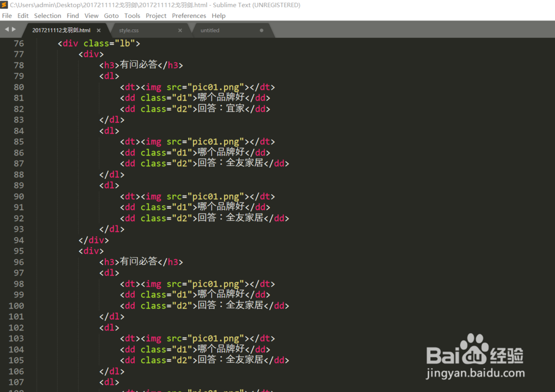Click line number 84 in the gutter
The image size is (555, 392).
pyautogui.click(x=19, y=131)
